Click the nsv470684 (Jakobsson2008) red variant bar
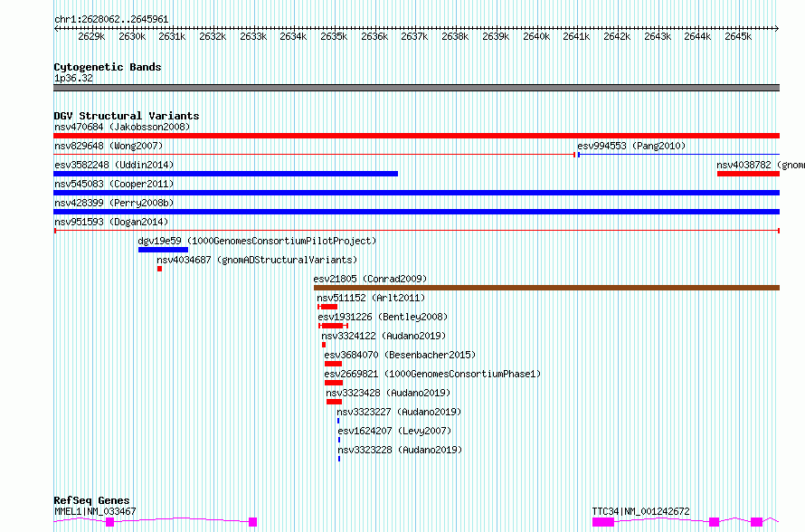 tap(416, 136)
